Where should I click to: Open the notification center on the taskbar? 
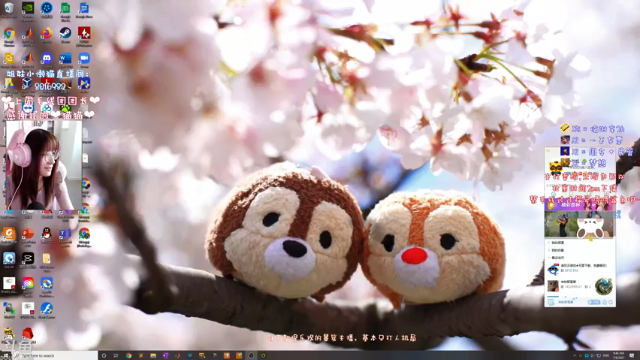pyautogui.click(x=632, y=356)
